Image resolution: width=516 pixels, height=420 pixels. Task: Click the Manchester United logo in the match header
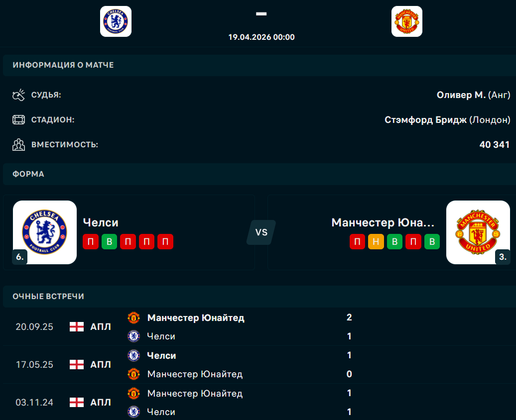(x=406, y=21)
